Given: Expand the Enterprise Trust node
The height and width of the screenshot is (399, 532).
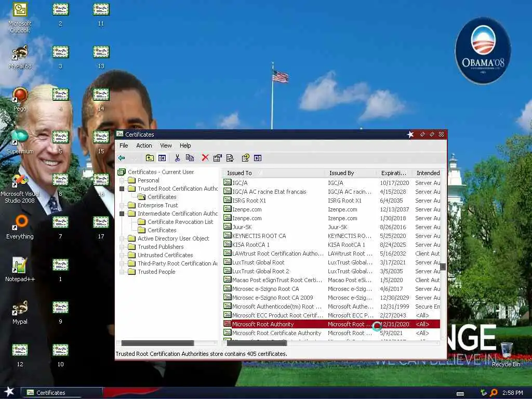Looking at the screenshot, I should [x=122, y=205].
